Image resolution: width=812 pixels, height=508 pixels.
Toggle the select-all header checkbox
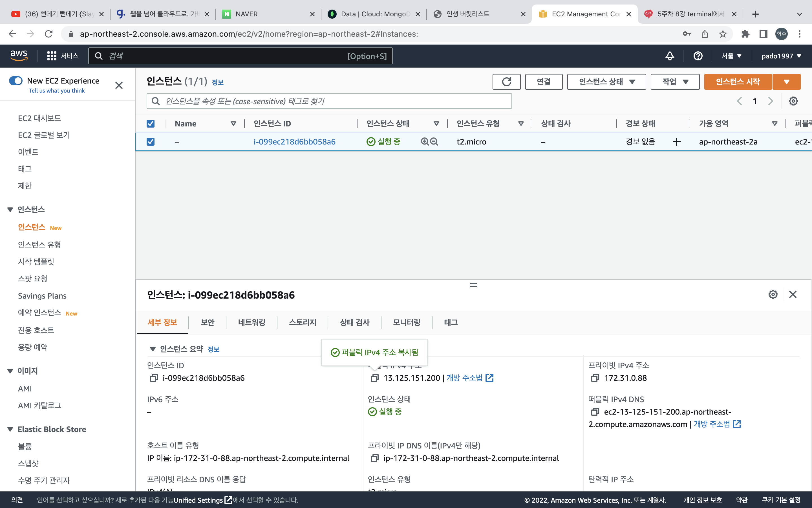coord(151,124)
